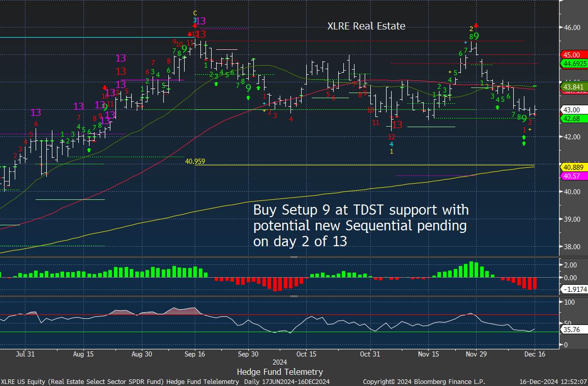588x386 pixels.
Task: Click the -1.9174 histogram value label
Action: coord(574,289)
